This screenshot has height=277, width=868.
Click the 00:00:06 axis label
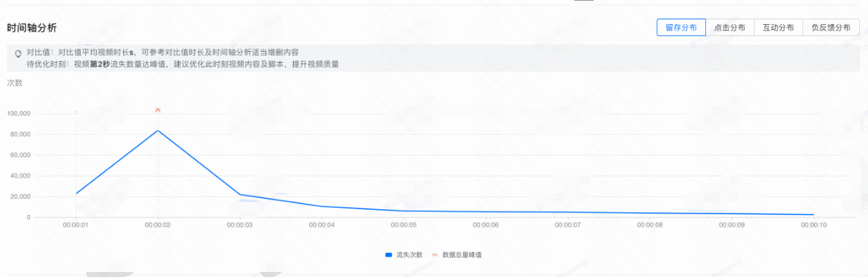[486, 225]
